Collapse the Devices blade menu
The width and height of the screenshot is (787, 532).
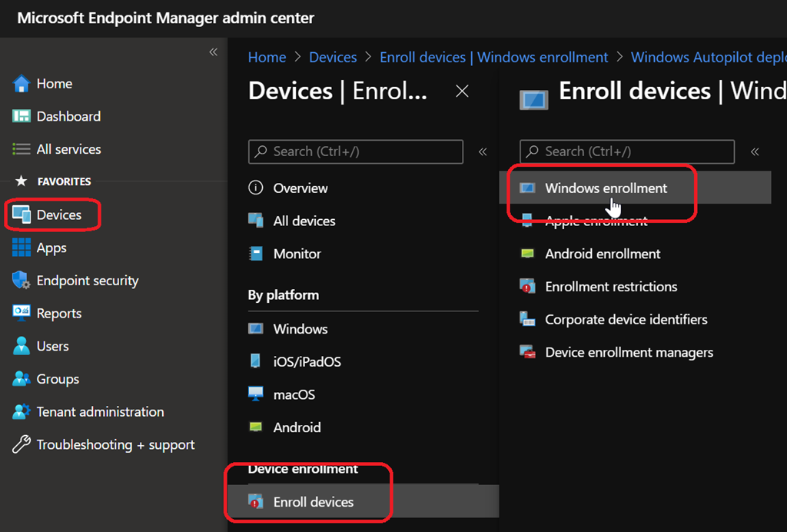coord(483,152)
